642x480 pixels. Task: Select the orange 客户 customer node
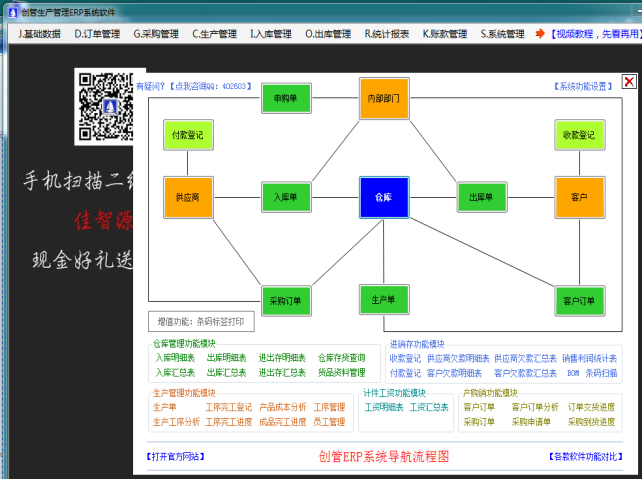(x=580, y=197)
